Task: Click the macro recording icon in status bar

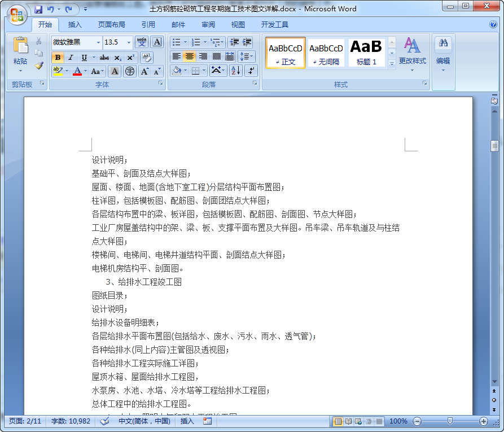Action: 207,421
